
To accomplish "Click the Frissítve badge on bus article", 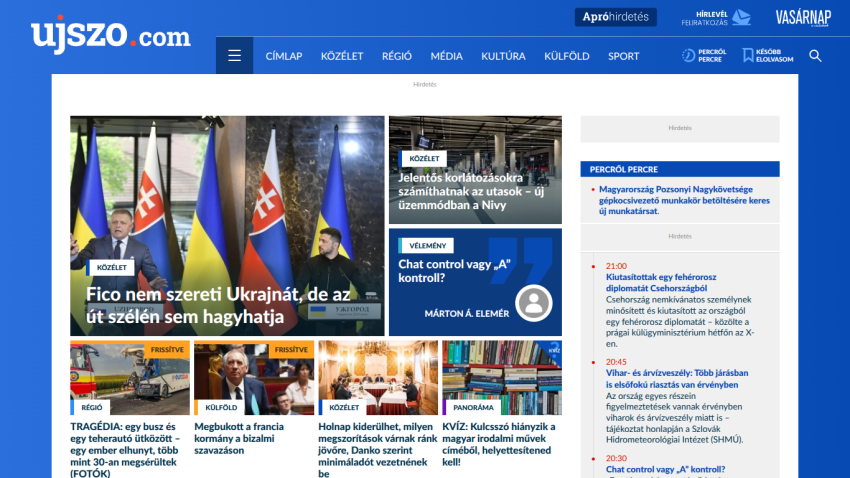I will 167,350.
